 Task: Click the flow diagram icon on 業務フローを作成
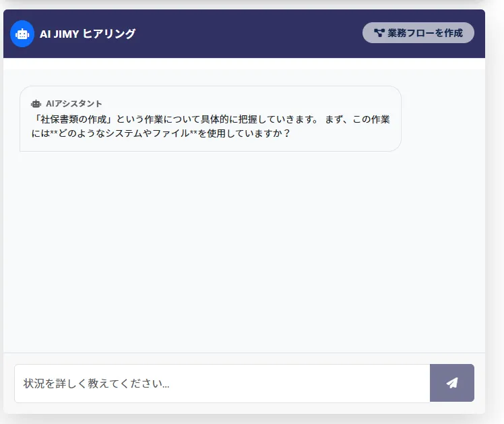(379, 33)
